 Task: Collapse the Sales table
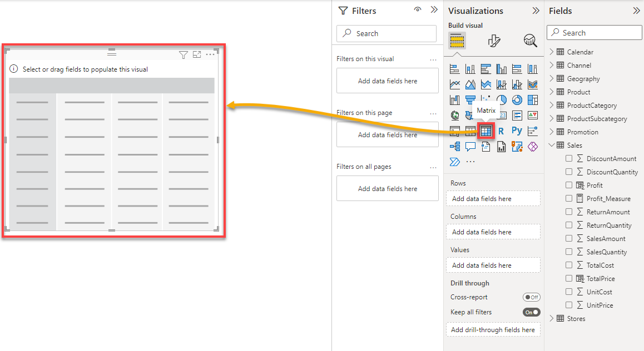click(x=552, y=145)
